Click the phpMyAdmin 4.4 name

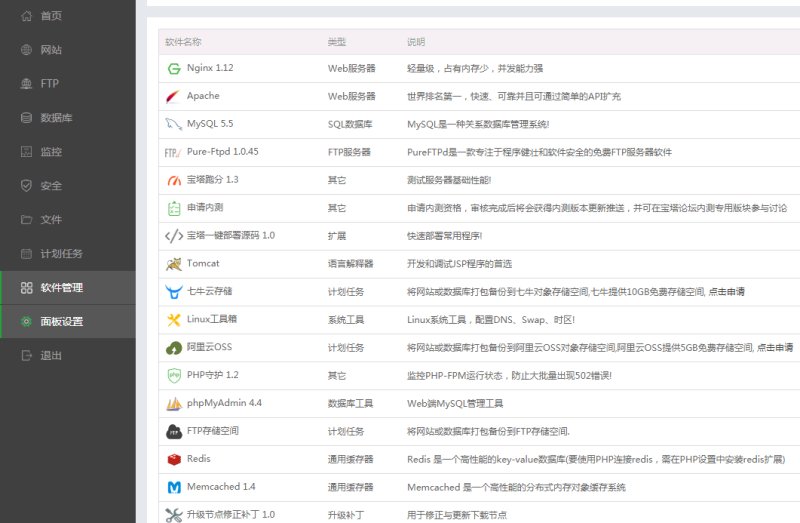(x=224, y=403)
